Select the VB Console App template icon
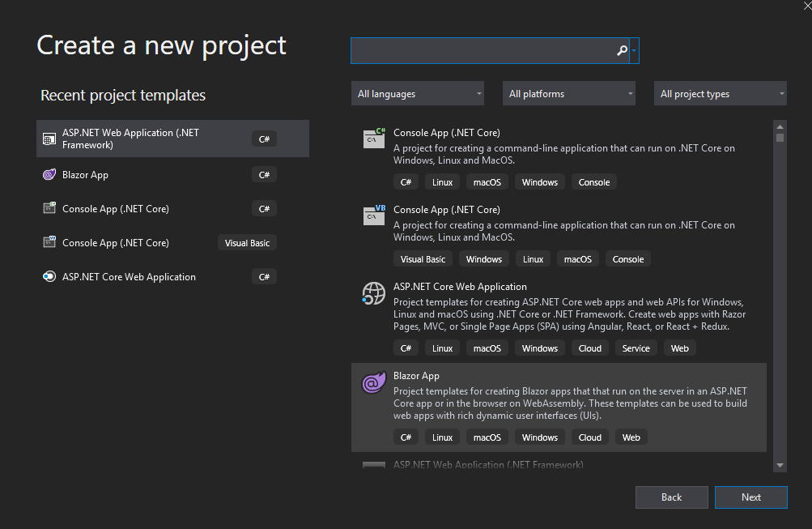This screenshot has height=529, width=812. [x=374, y=215]
